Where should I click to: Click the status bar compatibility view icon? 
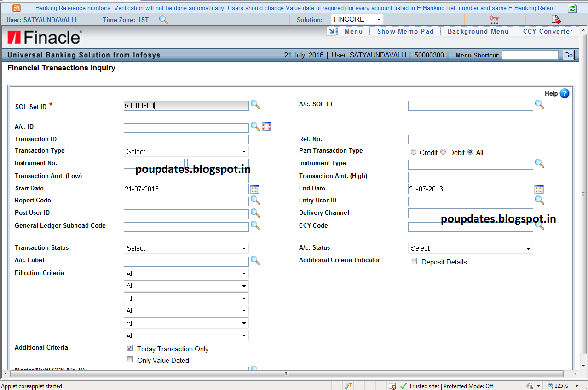(x=349, y=386)
